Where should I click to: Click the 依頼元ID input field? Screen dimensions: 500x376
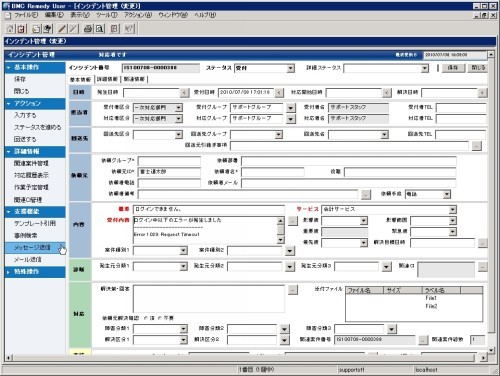(169, 172)
